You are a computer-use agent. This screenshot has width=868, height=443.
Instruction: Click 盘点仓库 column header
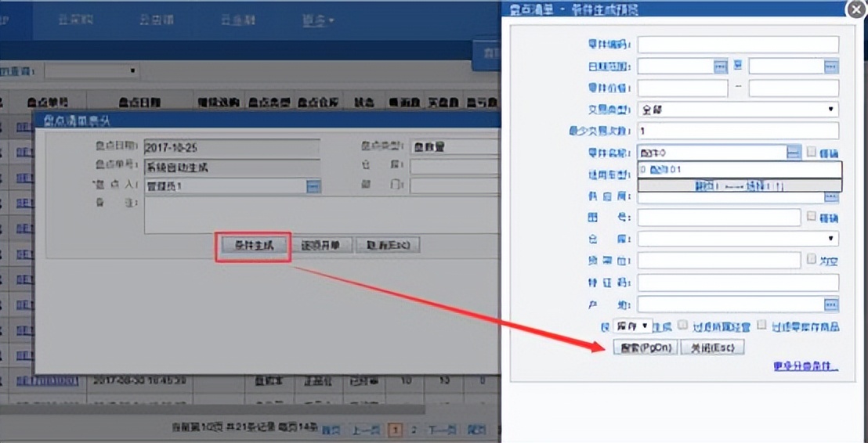[318, 103]
